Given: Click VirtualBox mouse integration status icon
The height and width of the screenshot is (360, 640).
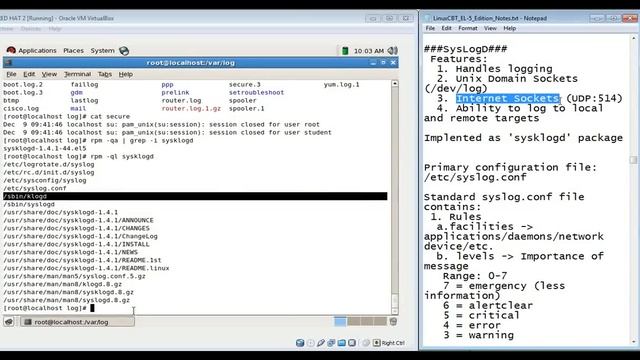Looking at the screenshot, I should pos(366,343).
